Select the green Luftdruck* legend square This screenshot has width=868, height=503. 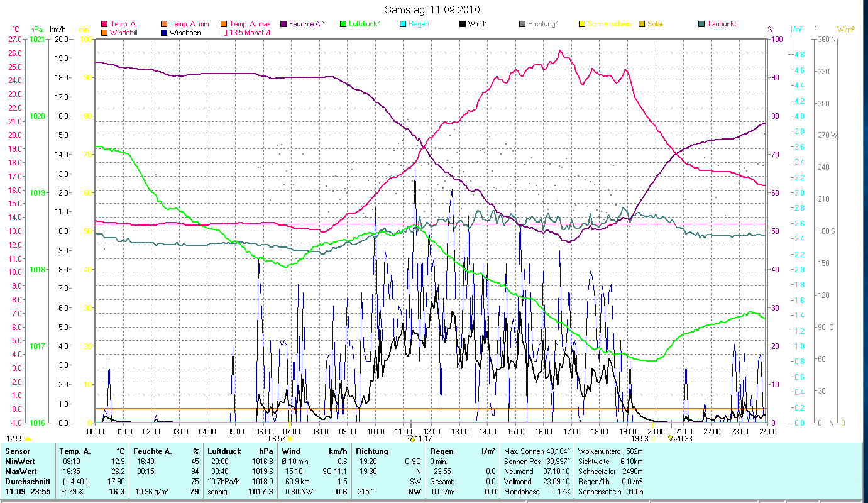click(x=343, y=24)
